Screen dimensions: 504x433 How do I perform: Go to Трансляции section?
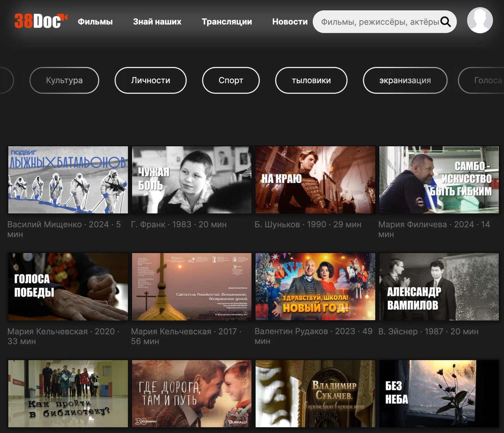point(227,22)
